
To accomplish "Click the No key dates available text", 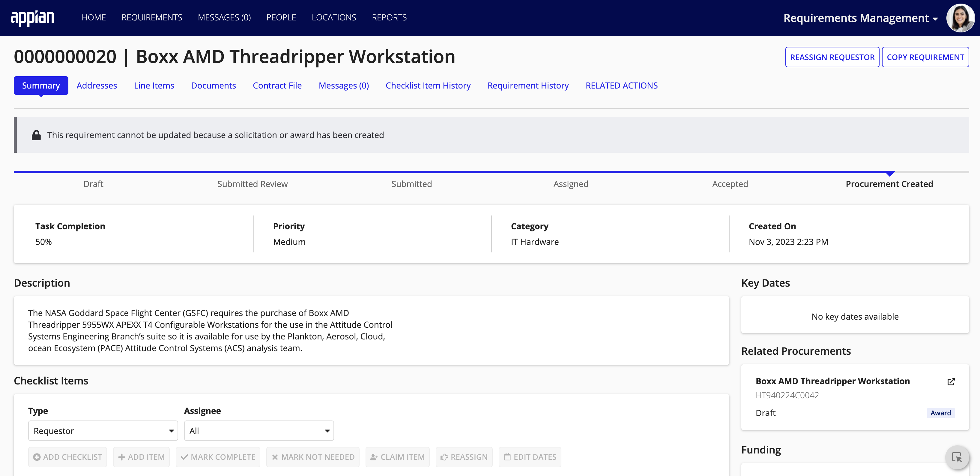I will click(855, 316).
